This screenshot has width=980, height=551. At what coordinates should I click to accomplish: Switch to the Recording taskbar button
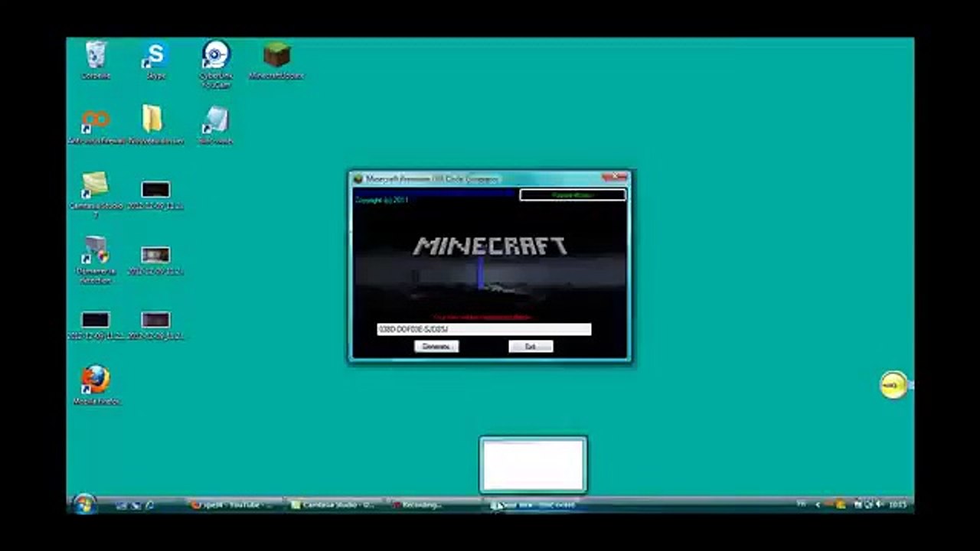point(435,505)
